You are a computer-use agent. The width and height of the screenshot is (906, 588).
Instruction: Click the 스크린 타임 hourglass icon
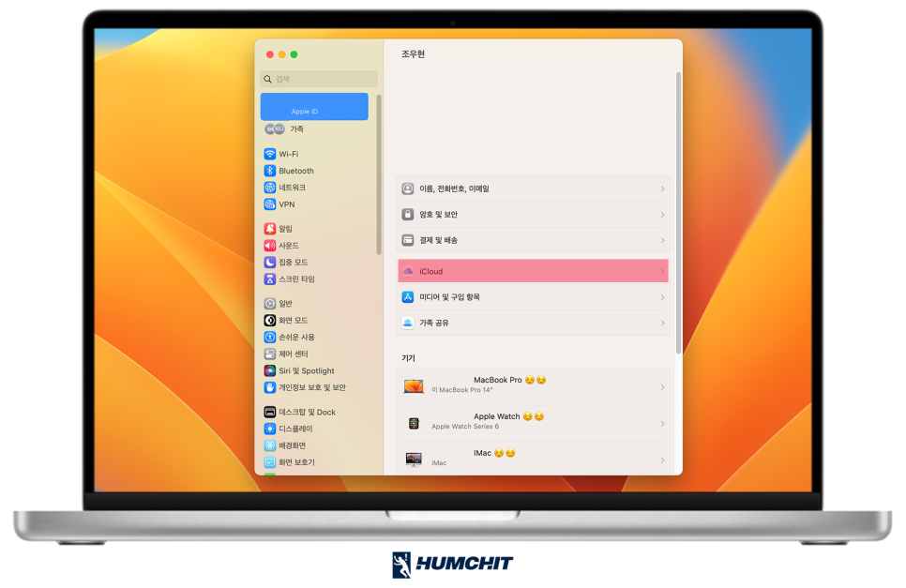click(270, 279)
